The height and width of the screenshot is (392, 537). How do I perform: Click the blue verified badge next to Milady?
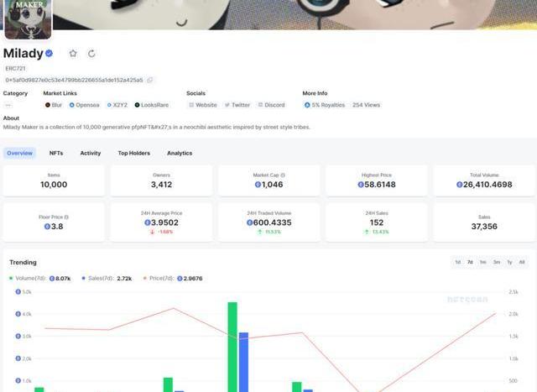point(49,53)
